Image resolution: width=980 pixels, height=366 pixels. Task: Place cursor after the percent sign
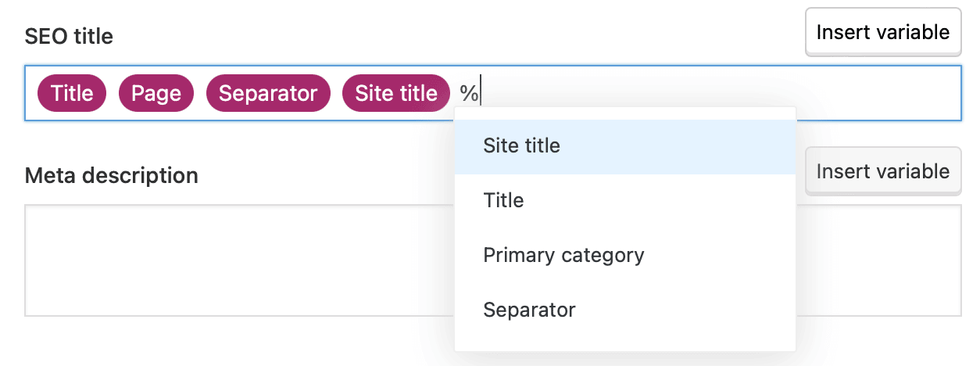click(x=481, y=94)
